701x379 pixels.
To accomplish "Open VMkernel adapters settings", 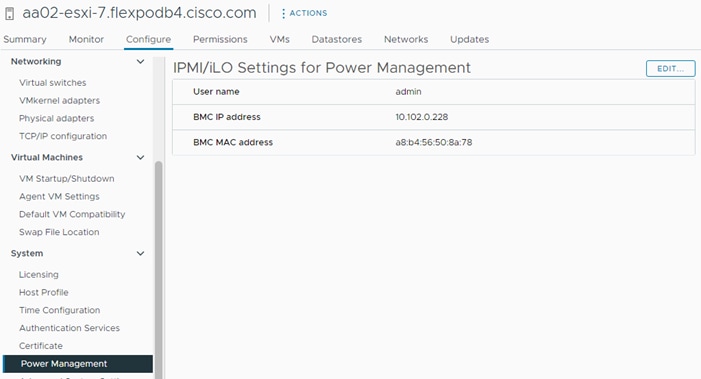I will point(59,101).
